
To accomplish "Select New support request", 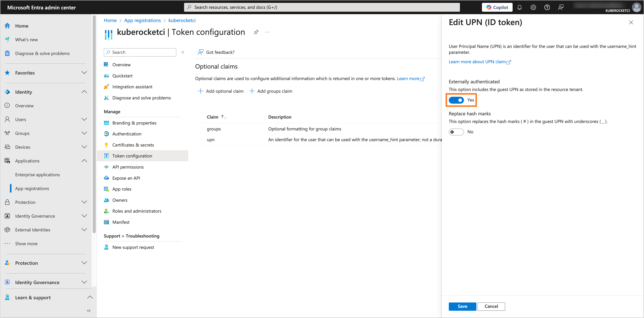I will pyautogui.click(x=133, y=247).
